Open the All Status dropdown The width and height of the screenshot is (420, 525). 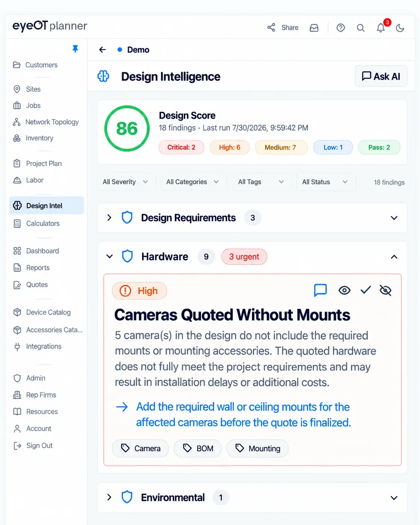click(326, 182)
